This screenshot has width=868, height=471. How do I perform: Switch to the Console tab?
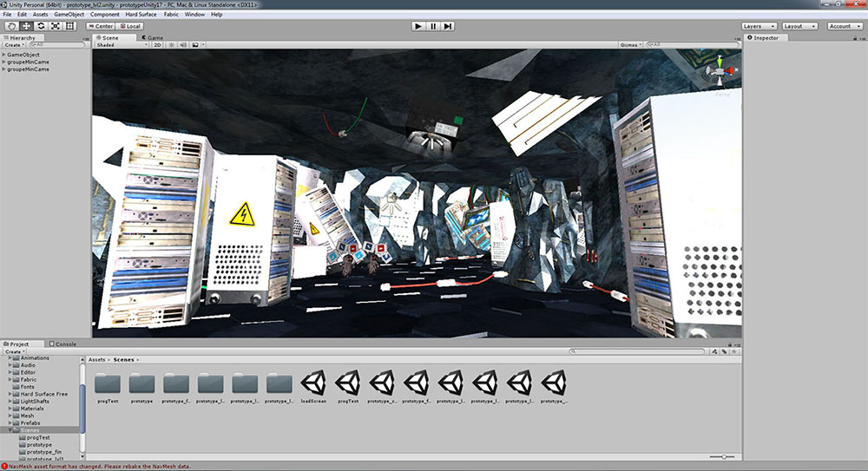click(65, 343)
